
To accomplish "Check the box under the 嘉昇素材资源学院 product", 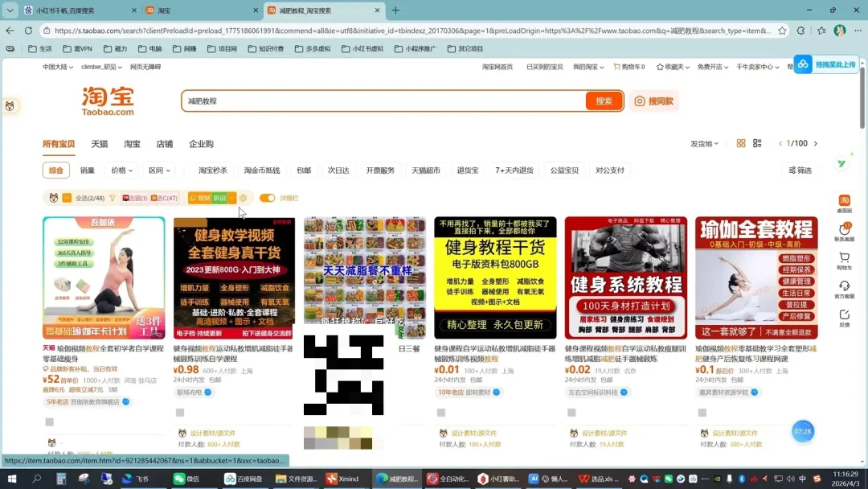I will [702, 413].
